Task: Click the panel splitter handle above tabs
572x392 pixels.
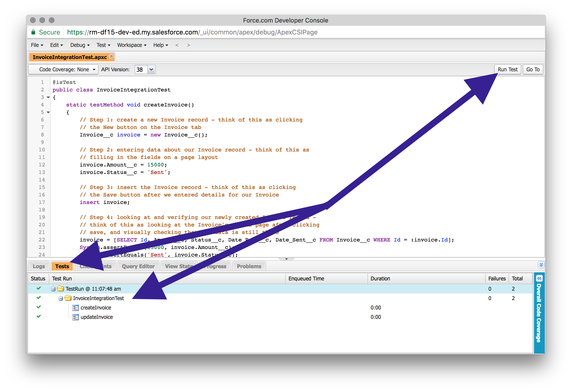Action: (x=286, y=259)
